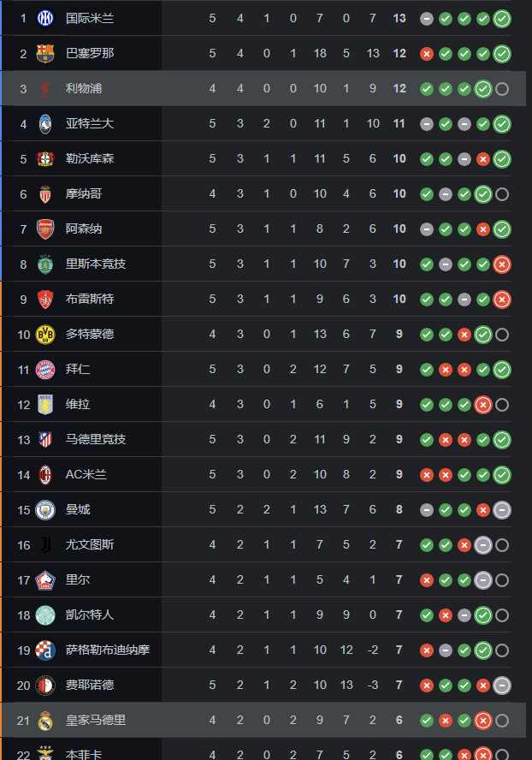Click the Bayern Munich club crest
The image size is (532, 760).
(x=45, y=370)
